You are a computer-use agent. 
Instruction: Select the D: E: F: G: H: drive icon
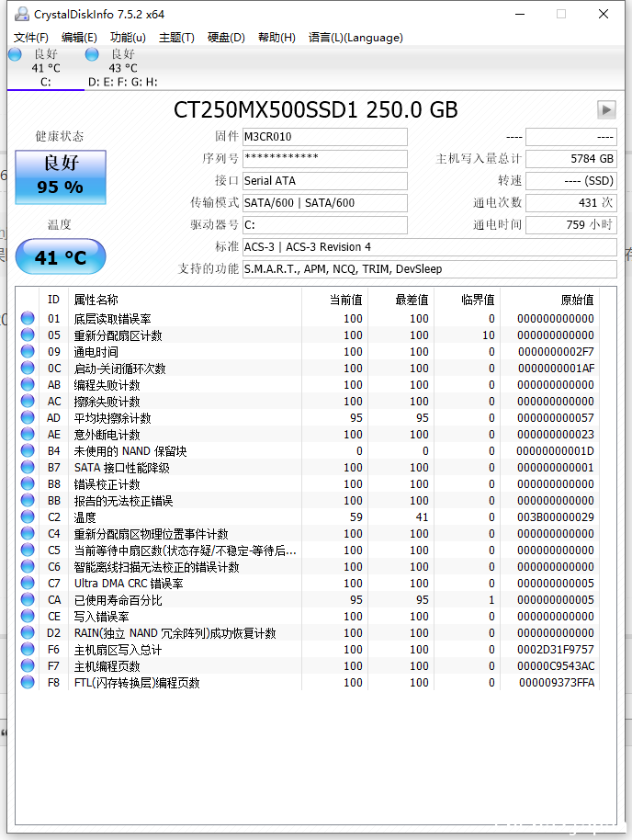click(x=92, y=54)
